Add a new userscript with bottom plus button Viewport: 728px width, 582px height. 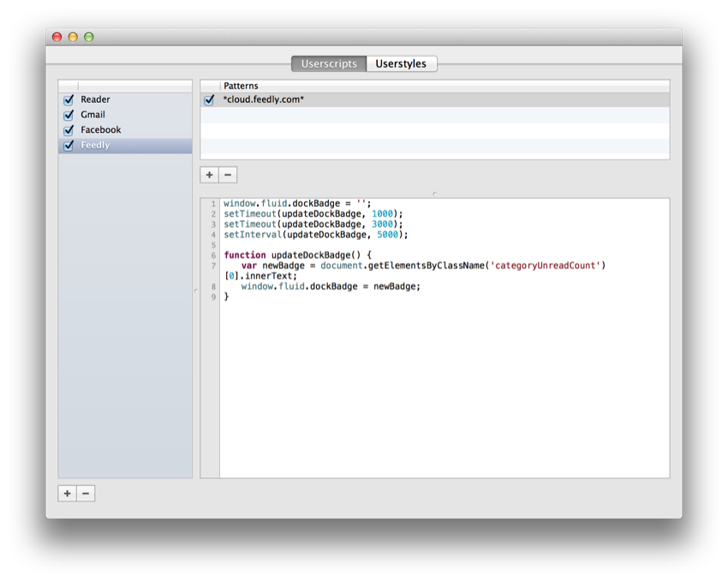[68, 493]
